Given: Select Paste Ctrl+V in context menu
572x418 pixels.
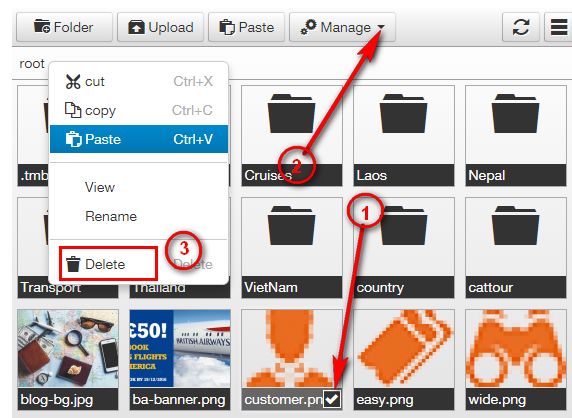Looking at the screenshot, I should [x=139, y=139].
